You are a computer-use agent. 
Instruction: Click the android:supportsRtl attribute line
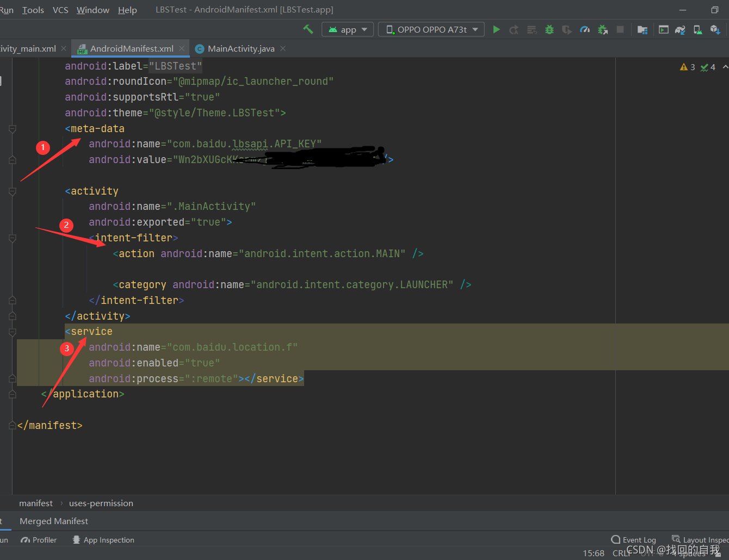point(143,97)
